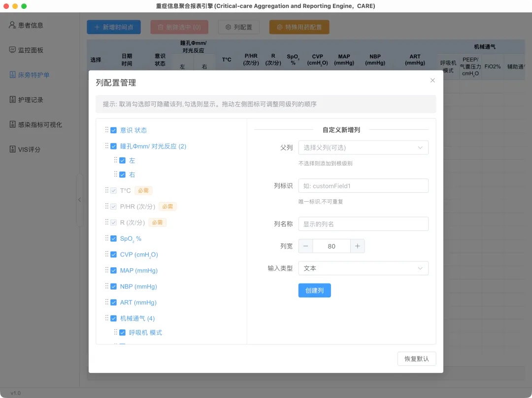Uncheck the 机械通气 (4) group checkbox

114,318
